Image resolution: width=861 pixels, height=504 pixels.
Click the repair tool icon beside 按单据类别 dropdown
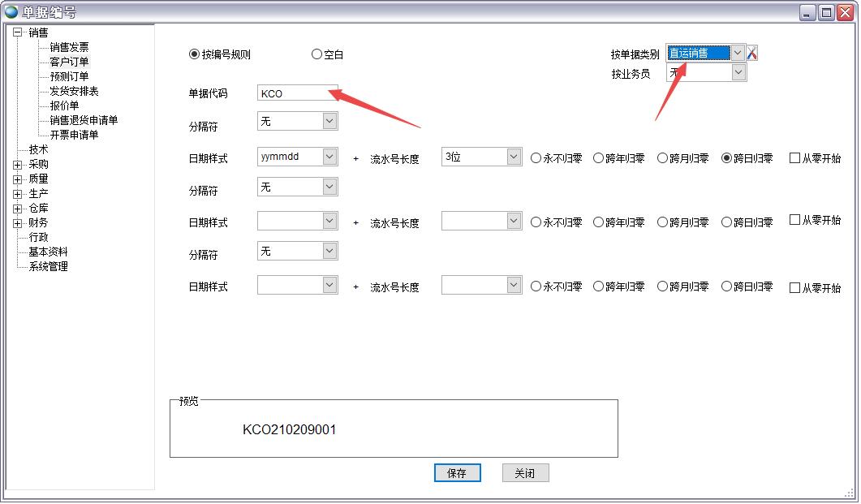[x=753, y=53]
